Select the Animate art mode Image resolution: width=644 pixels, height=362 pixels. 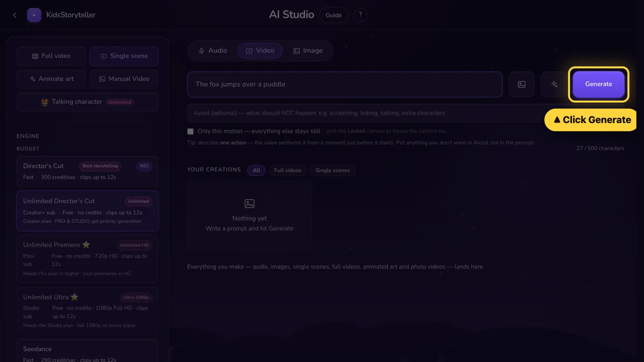[x=51, y=79]
